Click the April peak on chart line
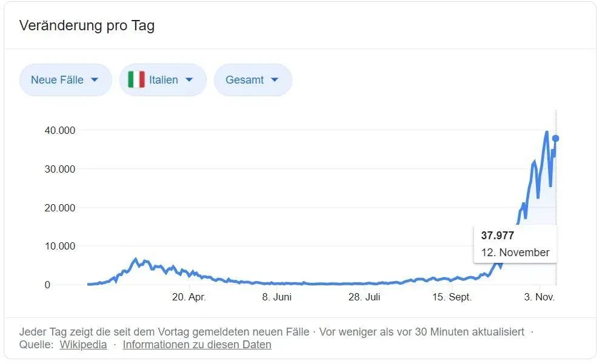This screenshot has width=602, height=364. pyautogui.click(x=135, y=259)
